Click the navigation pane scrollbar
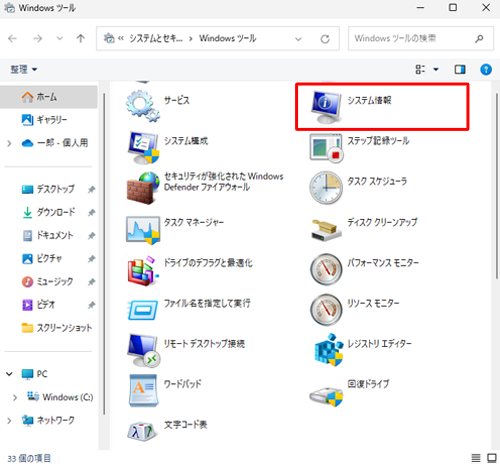 click(x=104, y=253)
